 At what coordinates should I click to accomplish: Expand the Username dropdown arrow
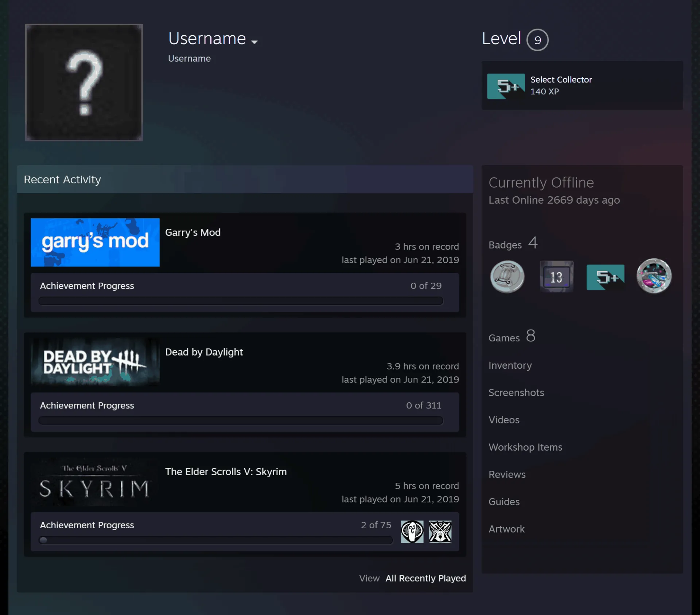[254, 42]
